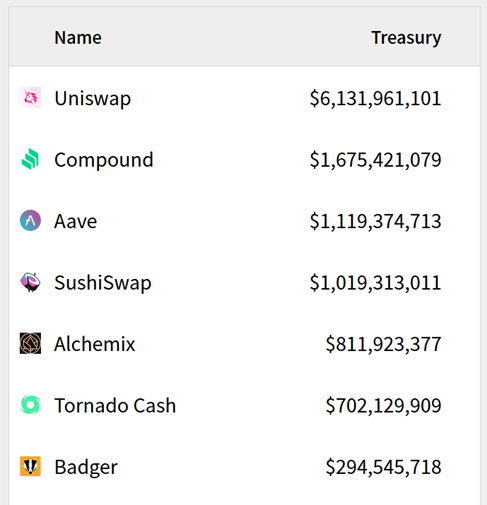Click Alchemix treasury value $811,923,377

pyautogui.click(x=383, y=344)
